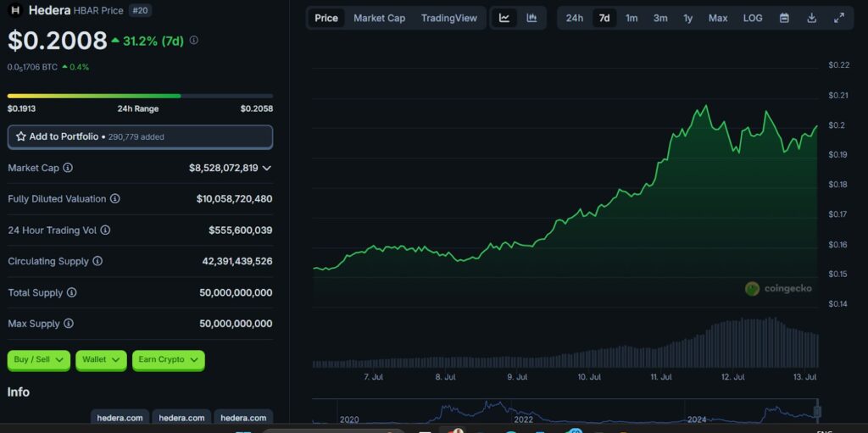The width and height of the screenshot is (868, 433).
Task: Click the navigator range handle below chart
Action: pos(816,412)
